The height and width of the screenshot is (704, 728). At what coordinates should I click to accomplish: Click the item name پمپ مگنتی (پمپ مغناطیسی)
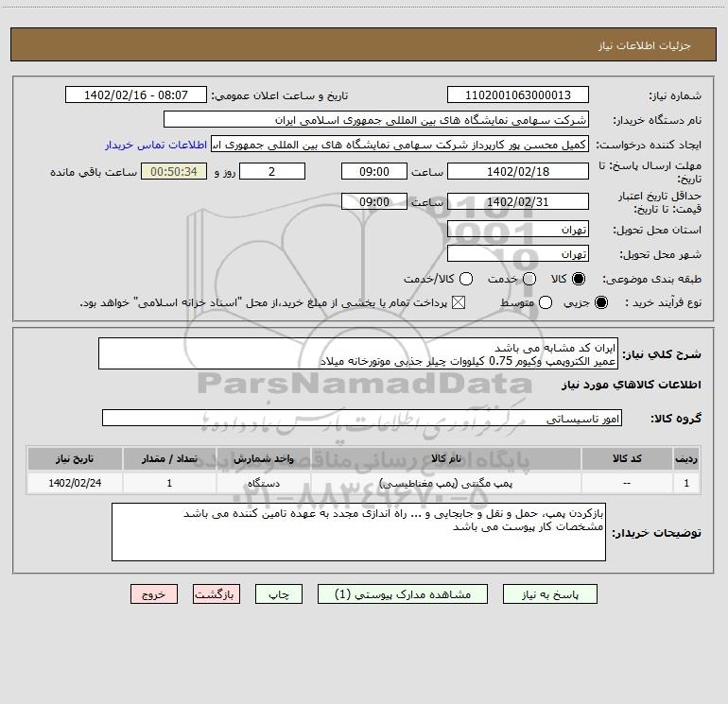coord(445,484)
